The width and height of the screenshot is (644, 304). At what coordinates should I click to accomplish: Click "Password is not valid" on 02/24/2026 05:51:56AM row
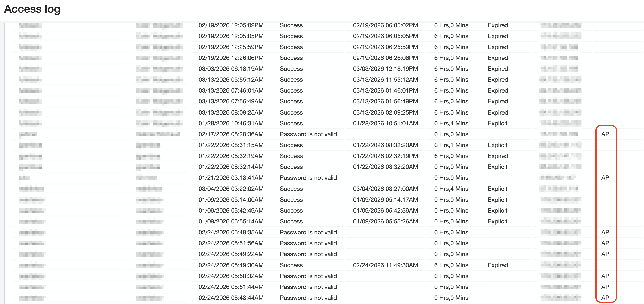coord(308,243)
